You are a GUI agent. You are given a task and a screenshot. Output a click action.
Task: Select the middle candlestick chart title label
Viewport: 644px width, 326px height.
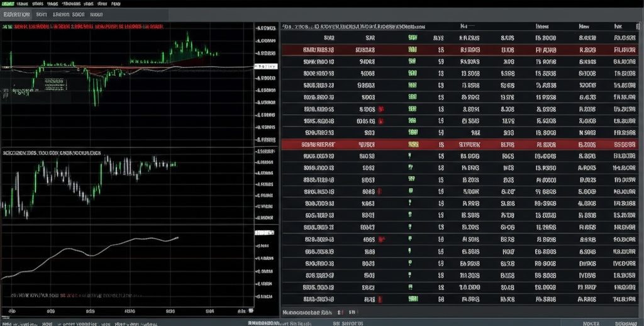click(52, 153)
